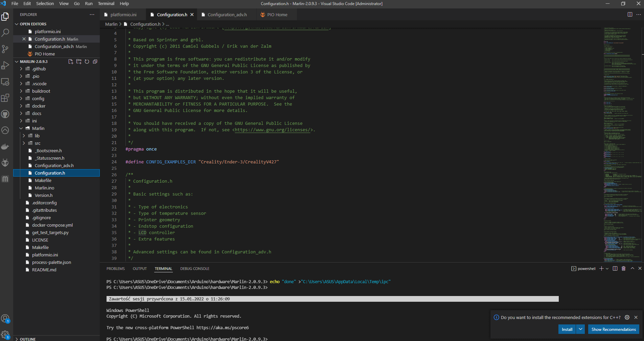644x341 pixels.
Task: Open Source Control view
Action: coord(5,49)
